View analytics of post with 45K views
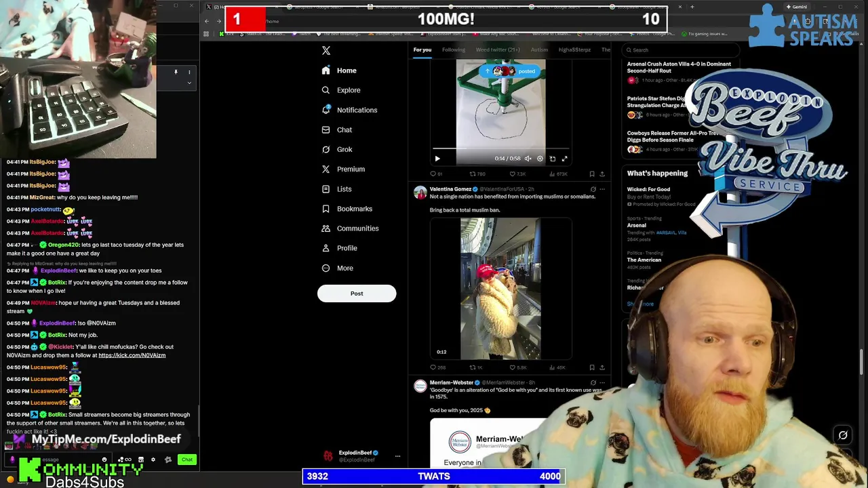This screenshot has height=488, width=868. (x=557, y=367)
